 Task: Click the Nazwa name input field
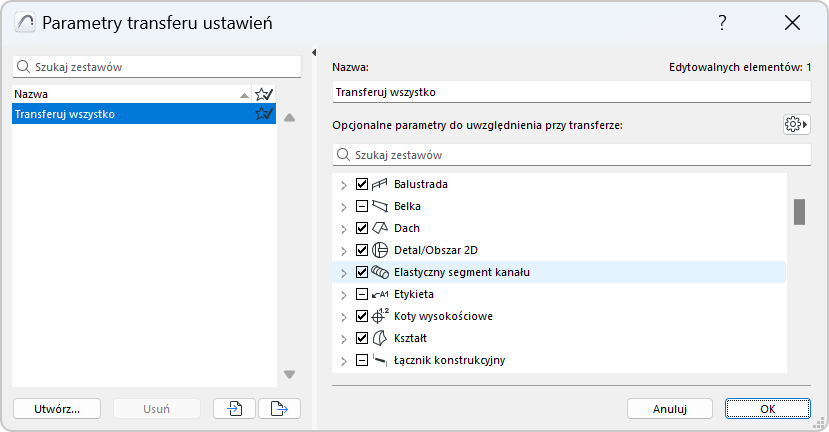[570, 92]
